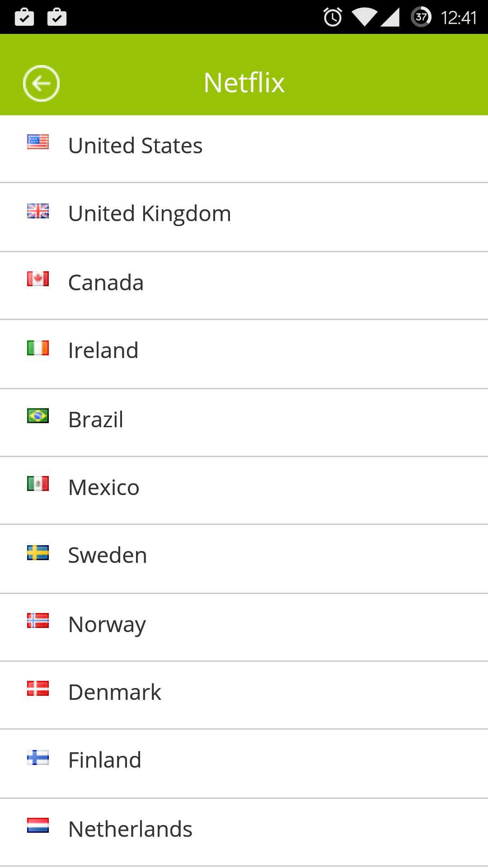Screen dimensions: 488x868
Task: Tap the Netflix header title
Action: tap(244, 83)
